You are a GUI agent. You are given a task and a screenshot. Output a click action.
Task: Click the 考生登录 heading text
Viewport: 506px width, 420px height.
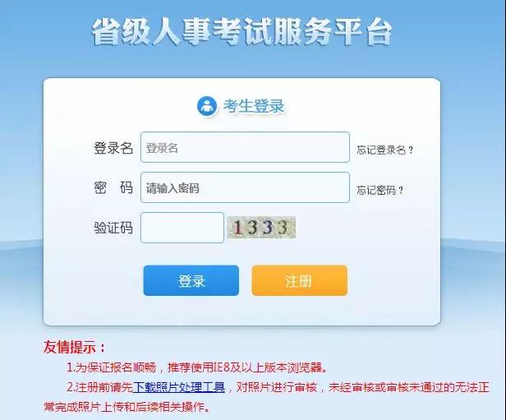click(254, 106)
